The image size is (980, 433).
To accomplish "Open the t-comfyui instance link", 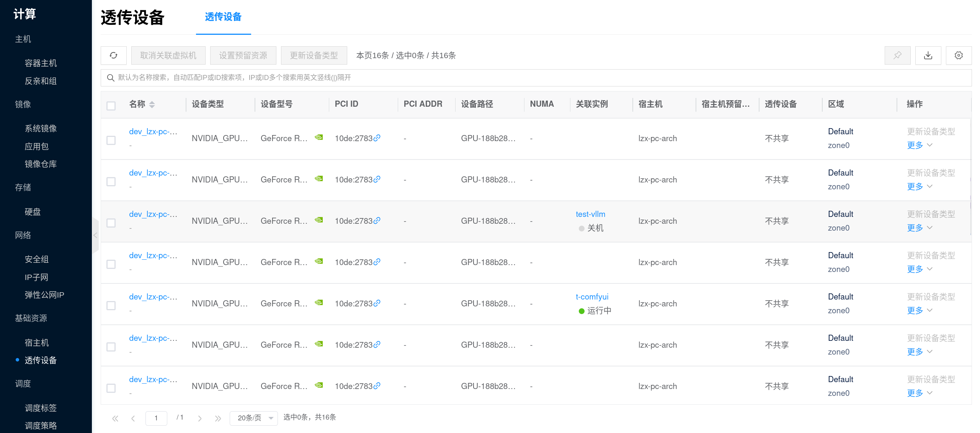I will pos(592,297).
